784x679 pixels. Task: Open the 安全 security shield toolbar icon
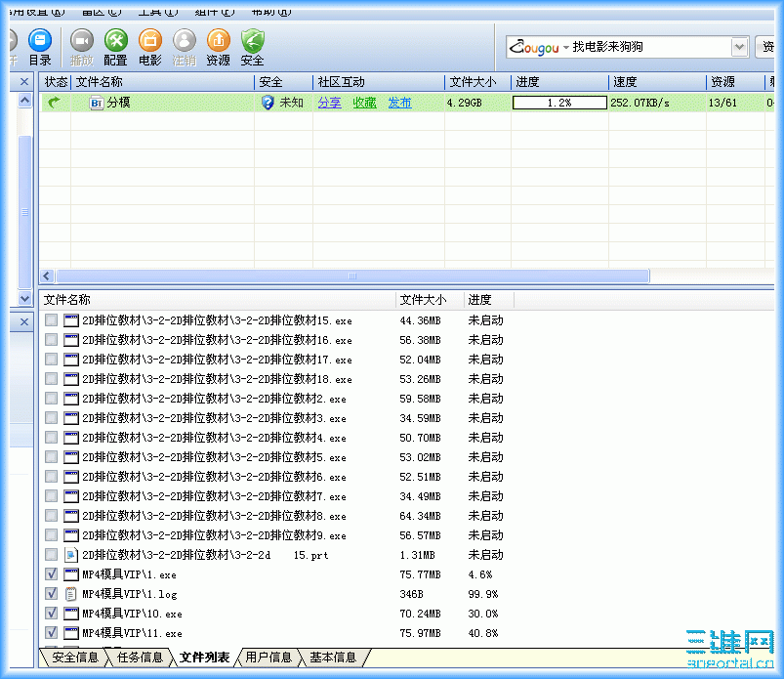[x=253, y=48]
